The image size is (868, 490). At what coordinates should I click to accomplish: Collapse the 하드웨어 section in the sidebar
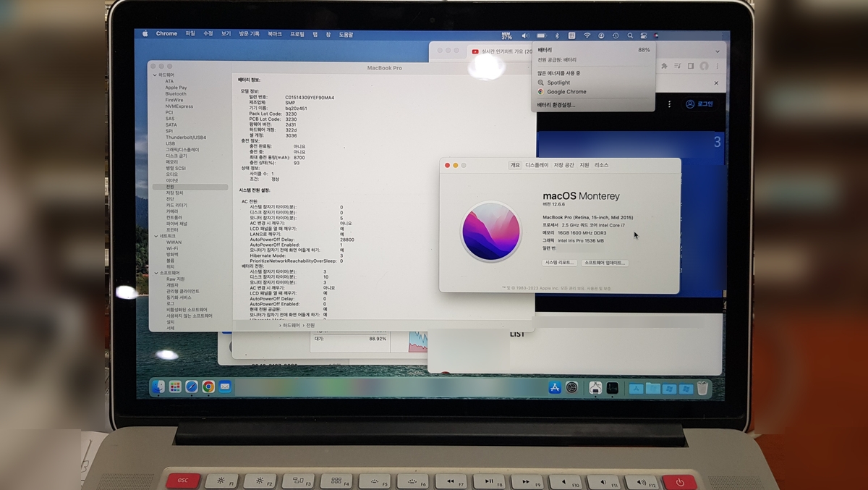tap(155, 75)
